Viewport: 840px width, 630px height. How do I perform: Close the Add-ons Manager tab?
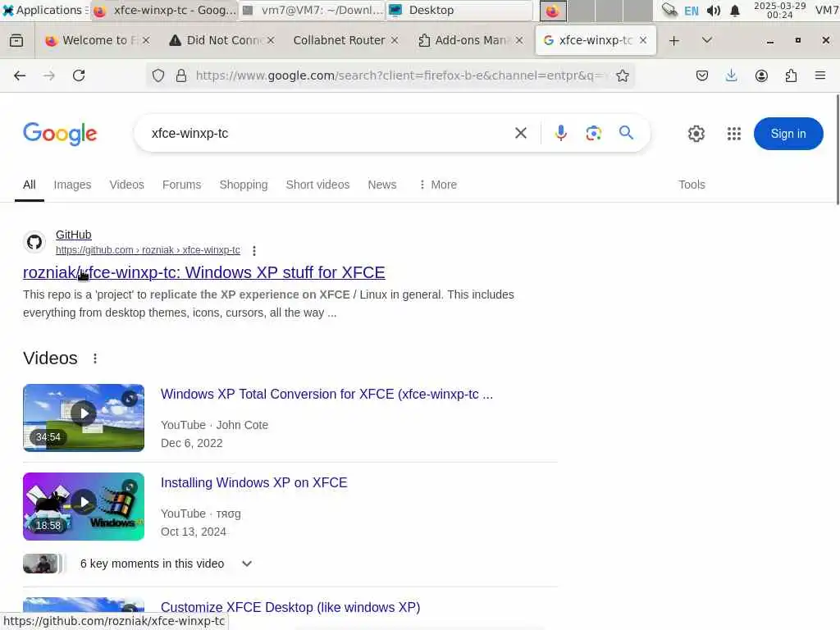click(x=518, y=40)
